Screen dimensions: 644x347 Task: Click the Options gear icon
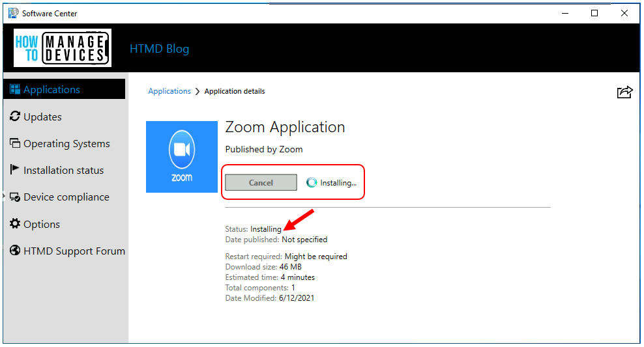[15, 223]
